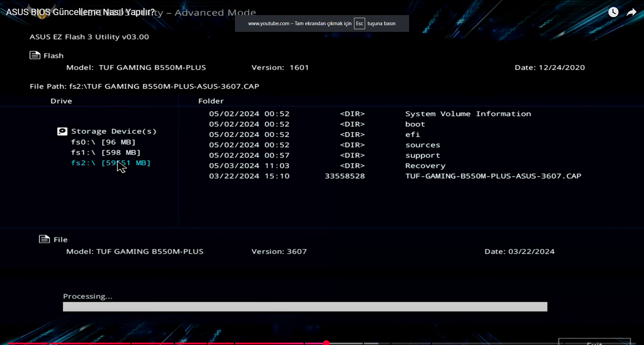Open the Recovery folder

(x=425, y=166)
